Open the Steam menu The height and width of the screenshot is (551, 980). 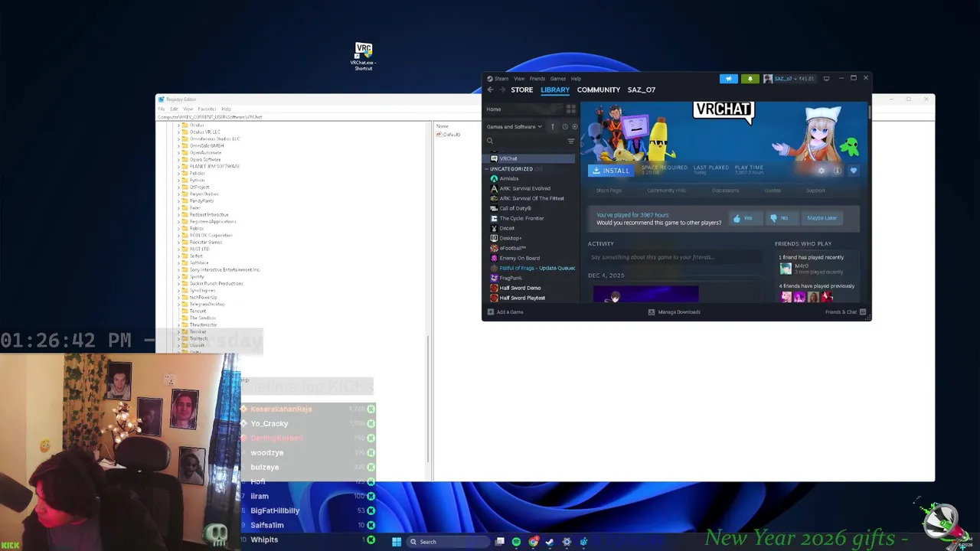coord(501,78)
